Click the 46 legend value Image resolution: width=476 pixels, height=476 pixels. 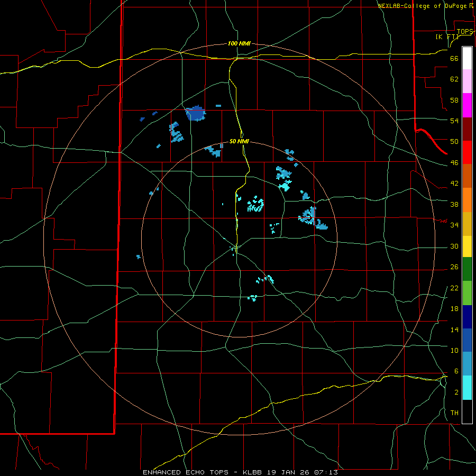pyautogui.click(x=454, y=163)
